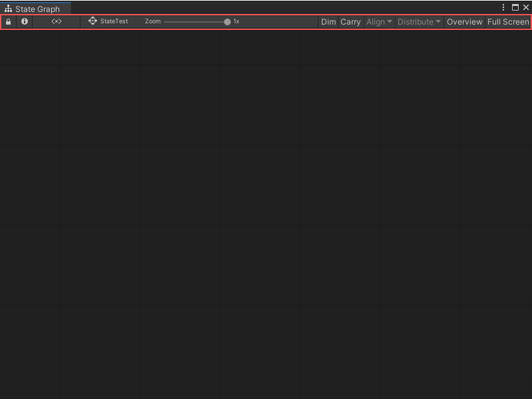Expand the Align options chevron

coord(388,22)
